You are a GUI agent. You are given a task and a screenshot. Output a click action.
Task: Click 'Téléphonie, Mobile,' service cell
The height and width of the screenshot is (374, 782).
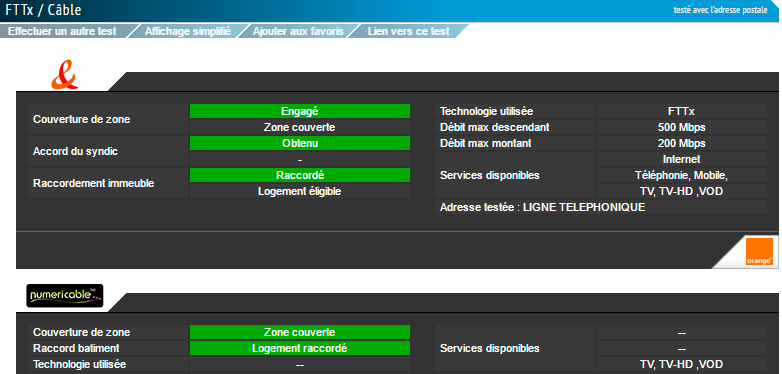click(x=681, y=175)
